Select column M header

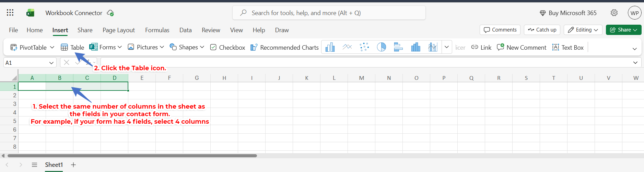361,78
